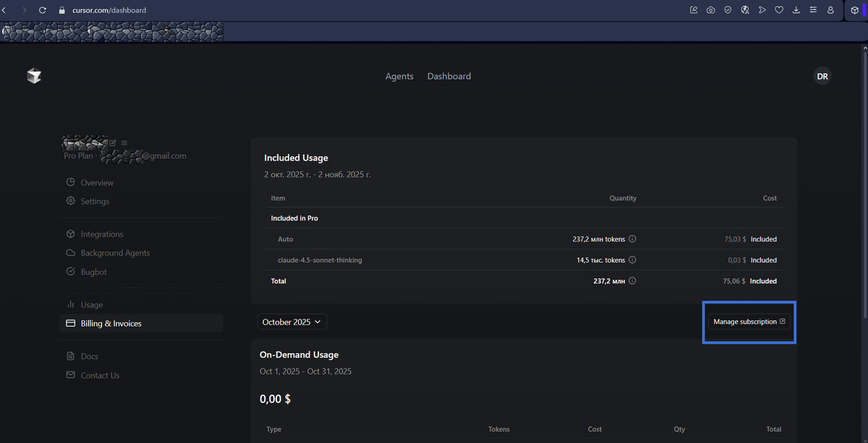Open Docs from the sidebar
The width and height of the screenshot is (868, 443).
coord(141,356)
